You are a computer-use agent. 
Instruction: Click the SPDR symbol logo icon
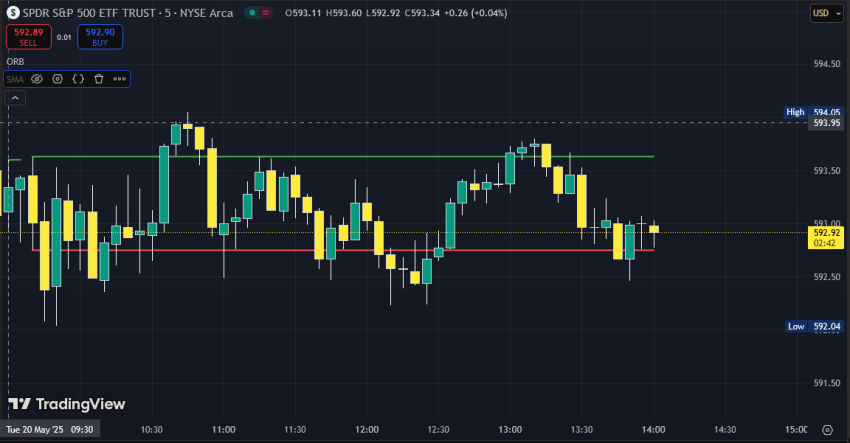point(13,12)
